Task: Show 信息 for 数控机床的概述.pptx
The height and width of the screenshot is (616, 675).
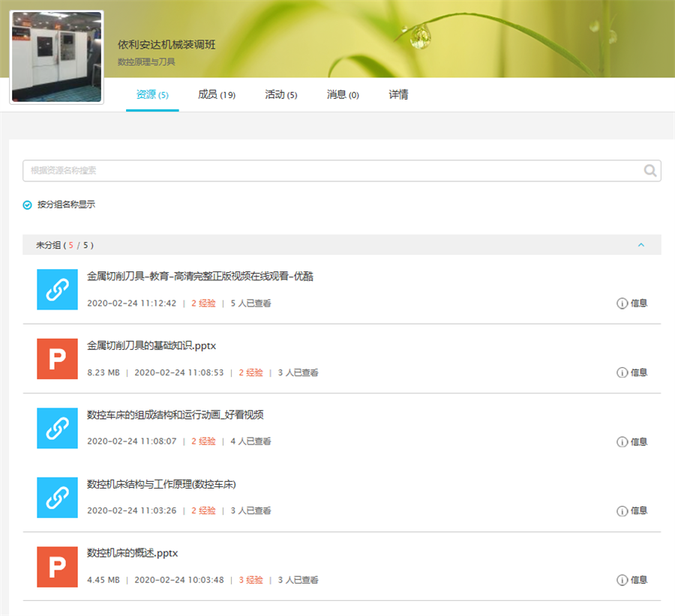Action: coord(631,580)
